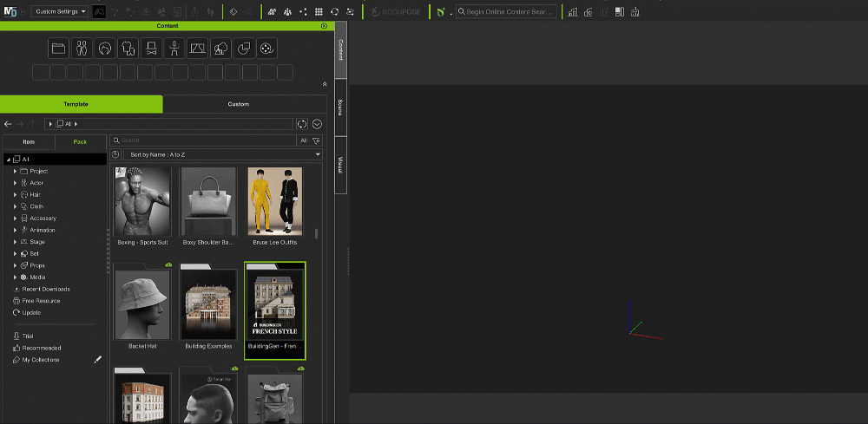Select the Bucket Hat pack thumbnail
This screenshot has height=424, width=868.
click(x=142, y=304)
